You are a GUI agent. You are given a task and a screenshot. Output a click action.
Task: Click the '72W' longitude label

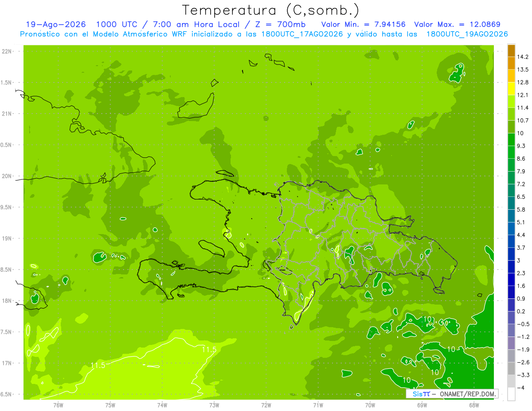click(266, 405)
